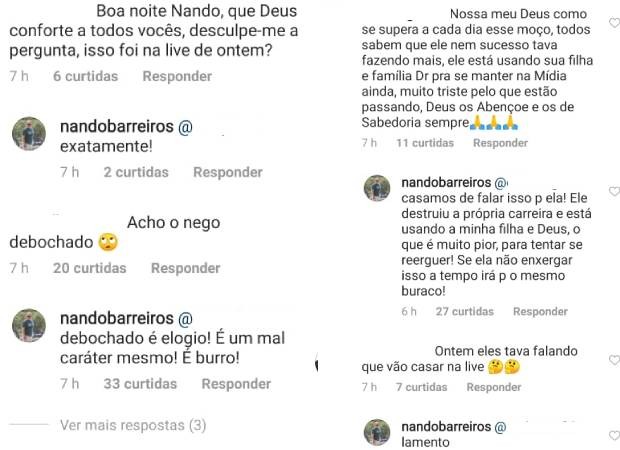Tap heart on 'Ontem eles tava falando' comment

[x=614, y=360]
